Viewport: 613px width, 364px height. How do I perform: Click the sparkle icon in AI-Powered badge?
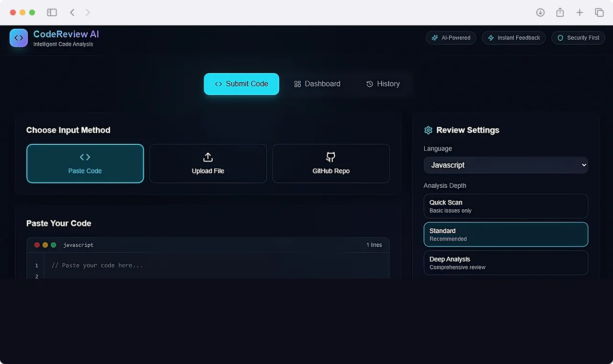[x=435, y=38]
